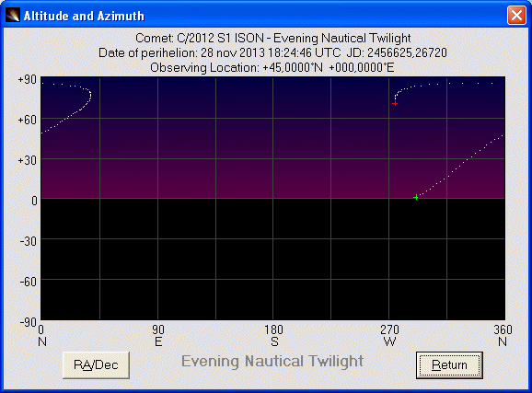The height and width of the screenshot is (393, 532).
Task: Click the +30 altitude axis label
Action: point(27,160)
